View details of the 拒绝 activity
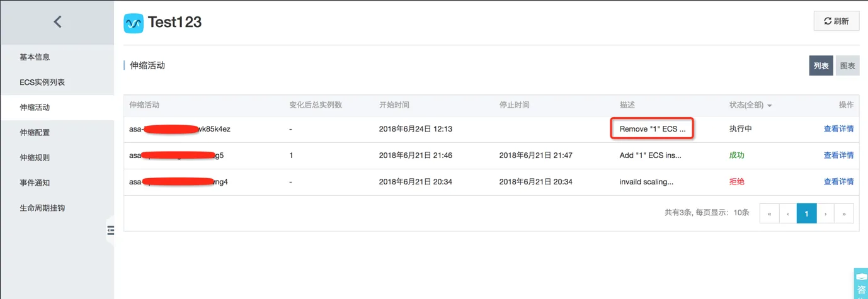868x299 pixels. [x=838, y=182]
